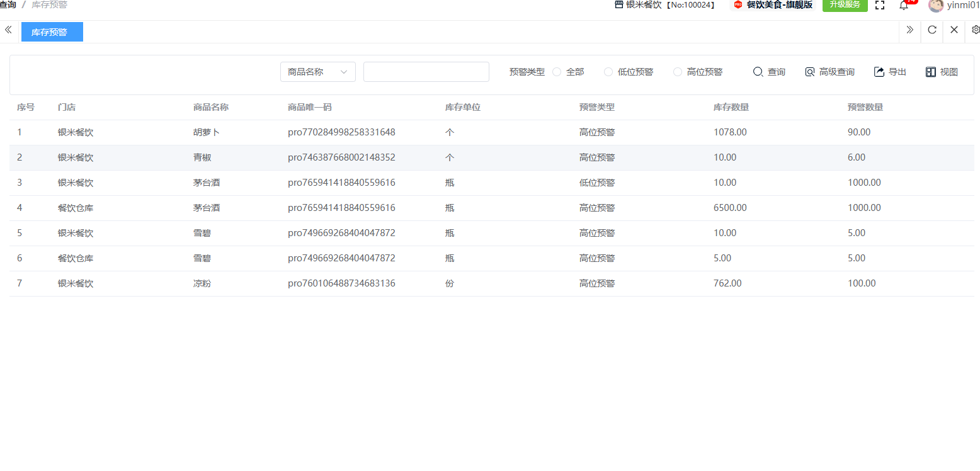
Task: Click the fullscreen toggle icon
Action: click(880, 5)
